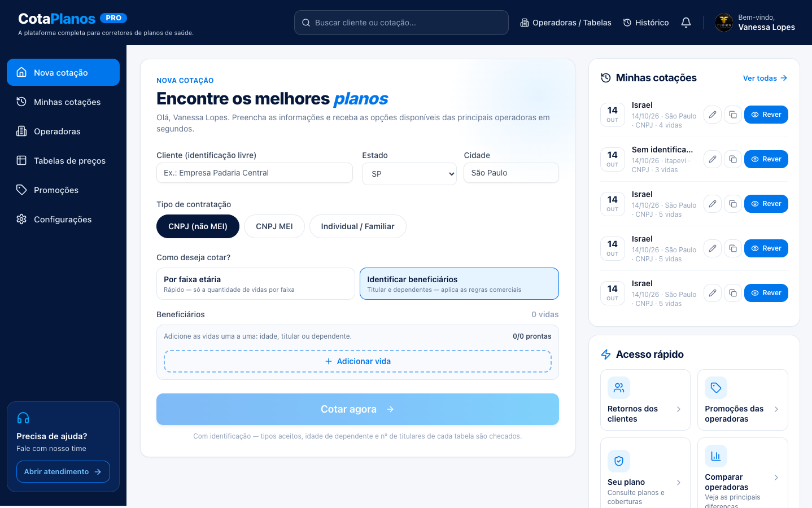Click the Cliente identification input field
This screenshot has width=812, height=508.
(x=255, y=173)
